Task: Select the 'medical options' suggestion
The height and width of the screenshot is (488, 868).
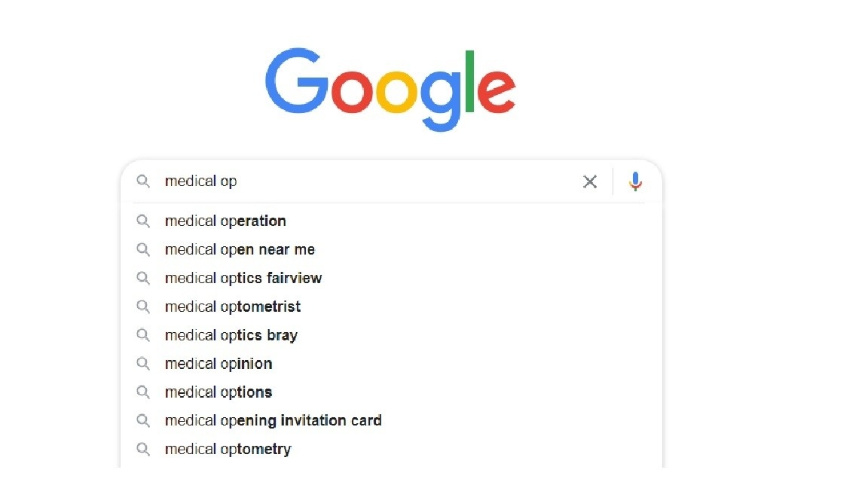Action: tap(219, 392)
